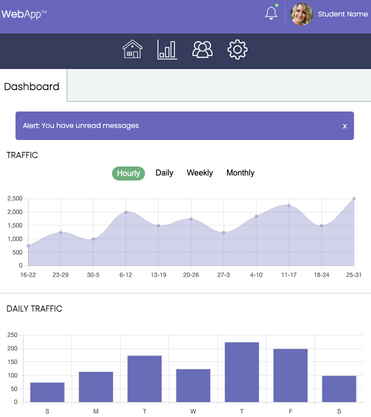Screen dimensions: 371x417
Task: Click the 20-26 data point on the line
Action: click(191, 219)
